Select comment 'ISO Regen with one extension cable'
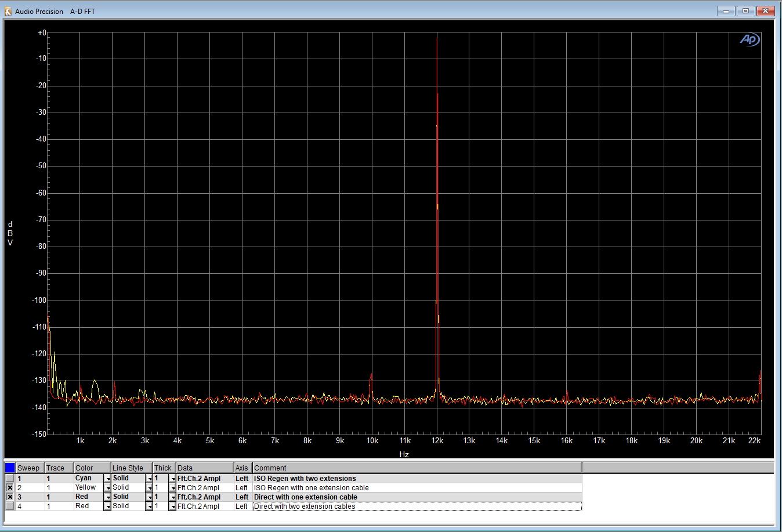Image resolution: width=782 pixels, height=532 pixels. click(x=417, y=488)
